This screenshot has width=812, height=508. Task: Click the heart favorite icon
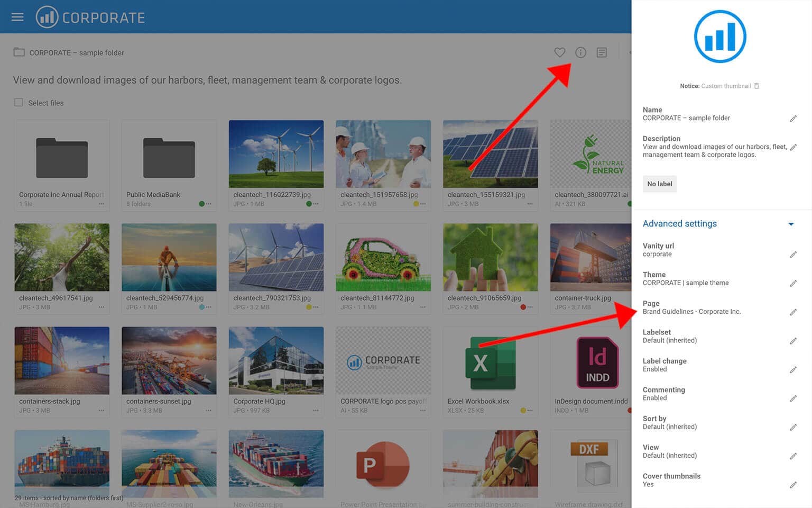point(559,52)
